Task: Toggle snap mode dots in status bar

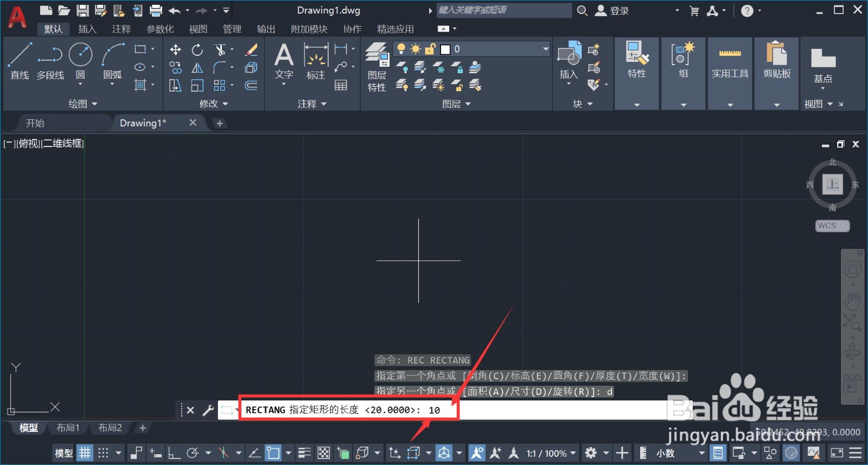Action: [x=103, y=453]
